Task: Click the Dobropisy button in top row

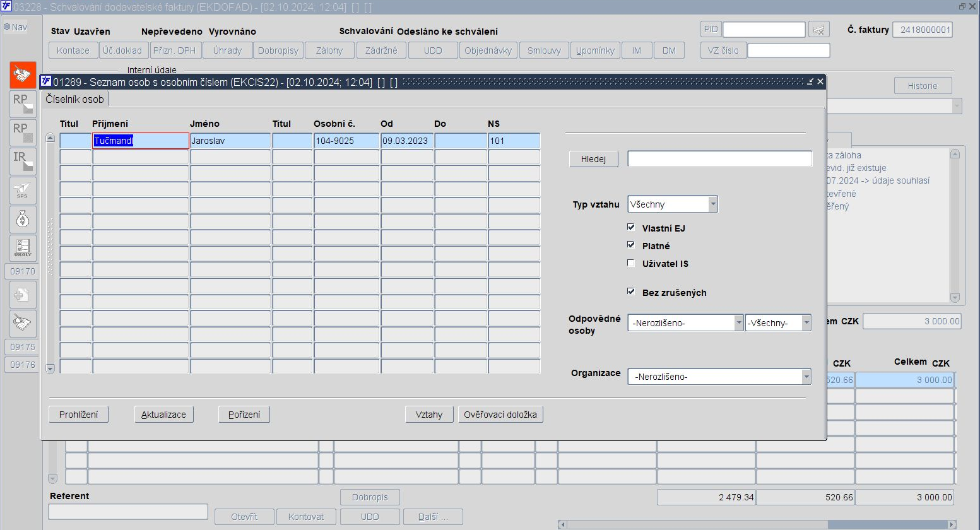Action: (x=278, y=50)
